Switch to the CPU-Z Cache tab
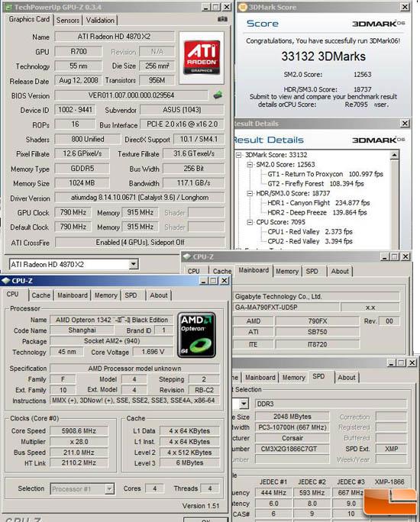Screen dimensions: 420x522 coord(41,295)
